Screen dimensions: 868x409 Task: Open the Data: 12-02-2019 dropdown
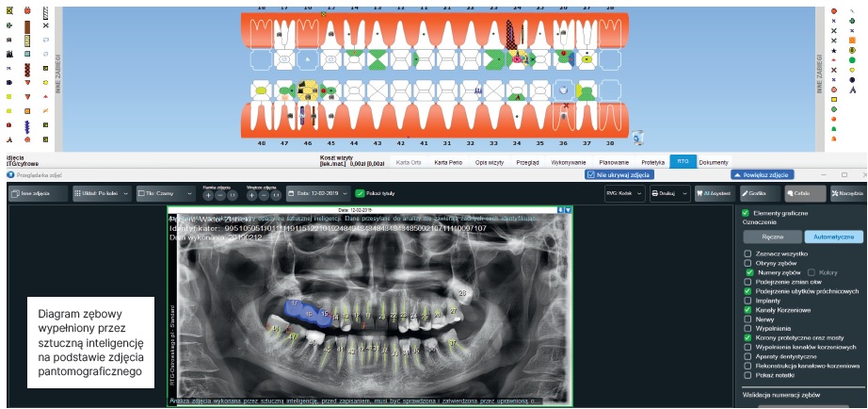point(318,193)
